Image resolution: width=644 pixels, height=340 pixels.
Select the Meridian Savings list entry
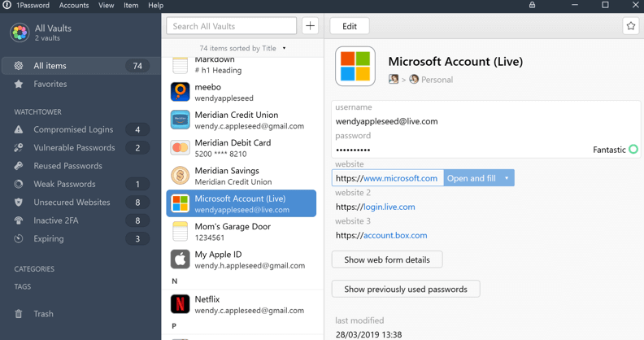coord(241,176)
